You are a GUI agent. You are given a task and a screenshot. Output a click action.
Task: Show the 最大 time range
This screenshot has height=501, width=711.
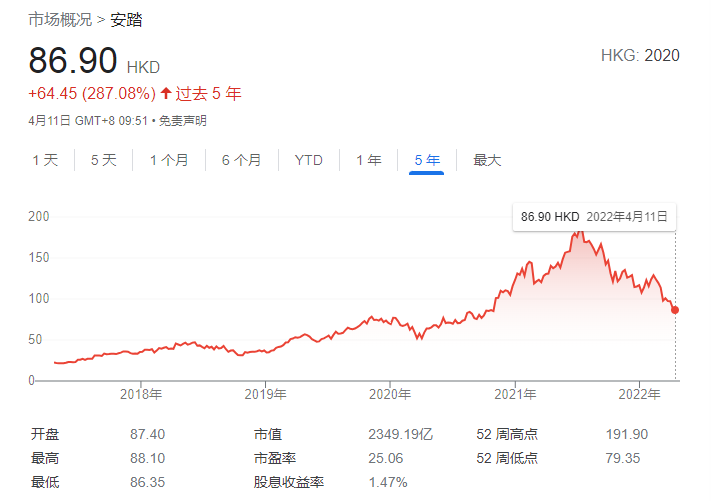coord(487,160)
